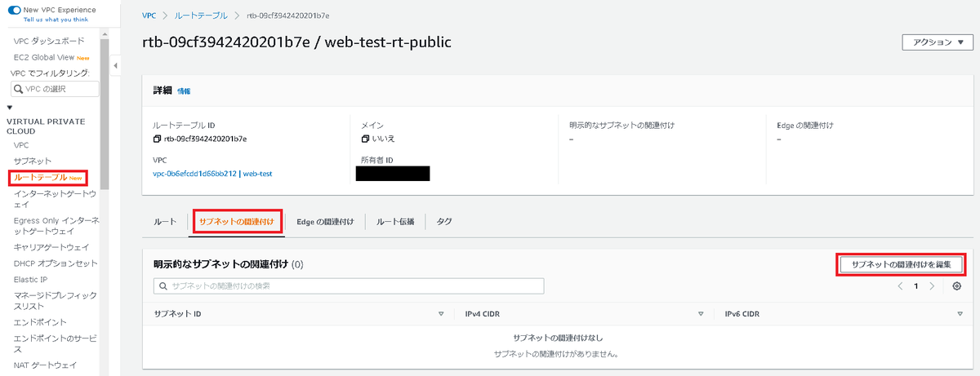Sort by IPv6 CIDR column arrow
Viewport: 980px width, 376px height.
[x=960, y=313]
